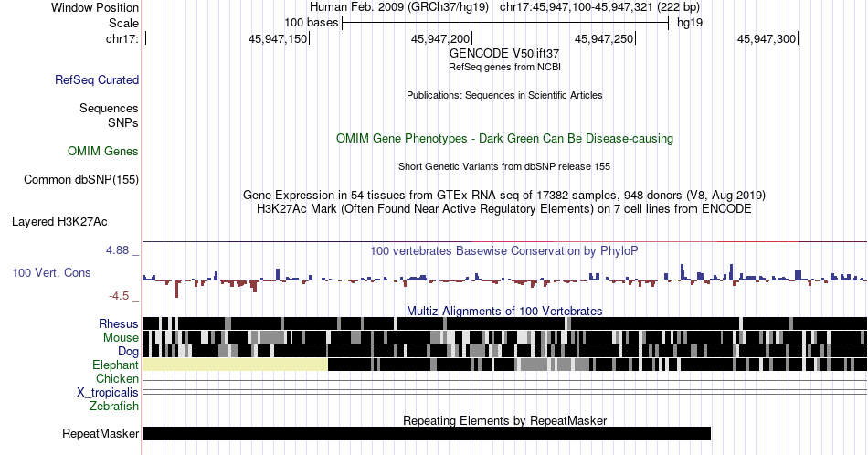
Task: Click the OMIM Gene Phenotypes track title
Action: 504,138
